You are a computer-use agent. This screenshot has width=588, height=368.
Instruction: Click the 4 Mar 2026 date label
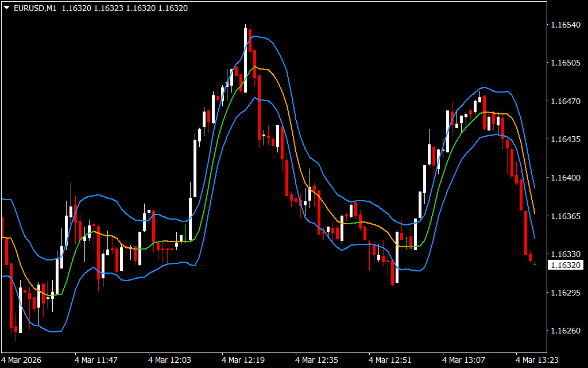pos(21,360)
